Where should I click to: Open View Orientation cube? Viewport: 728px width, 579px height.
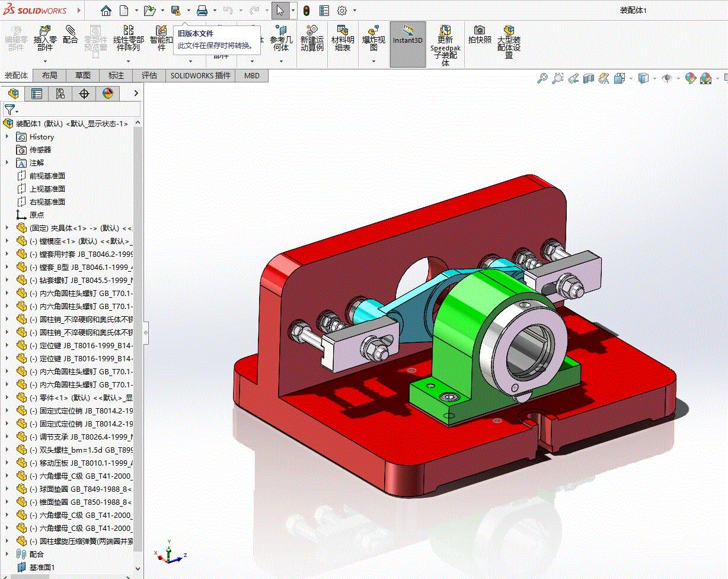619,78
